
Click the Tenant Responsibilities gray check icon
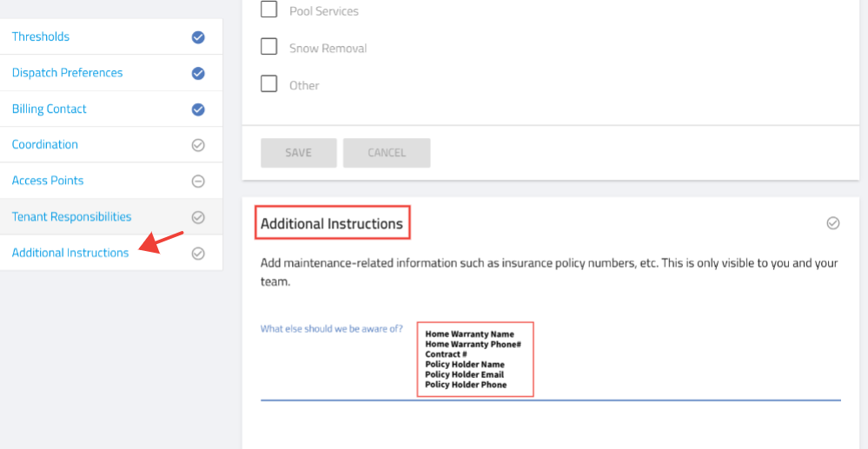(x=198, y=217)
